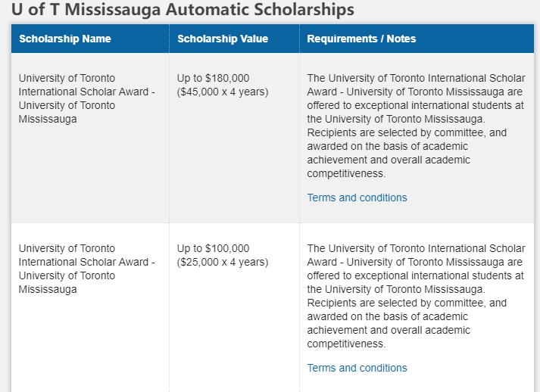Image resolution: width=540 pixels, height=392 pixels.
Task: Select the "Up to $180,000" value text
Action: pos(213,78)
